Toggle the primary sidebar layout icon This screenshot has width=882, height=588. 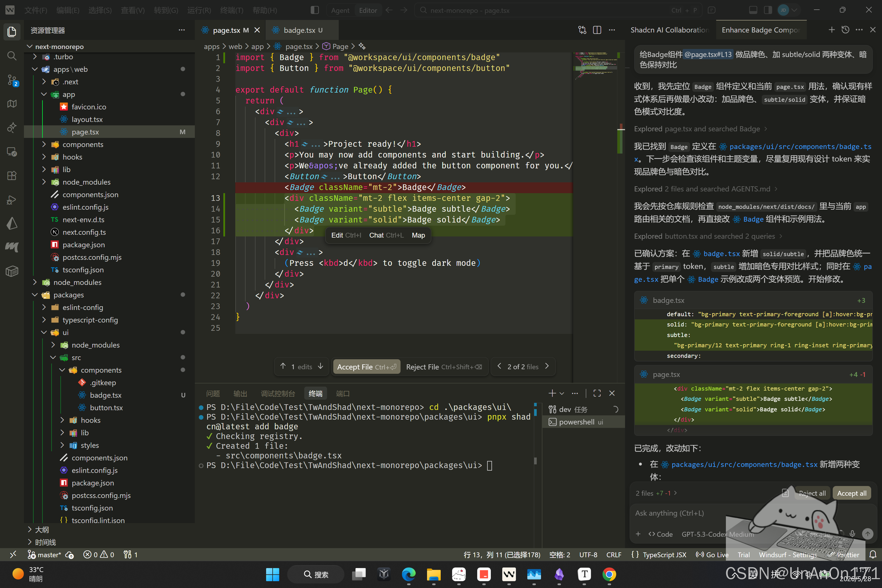click(x=315, y=10)
